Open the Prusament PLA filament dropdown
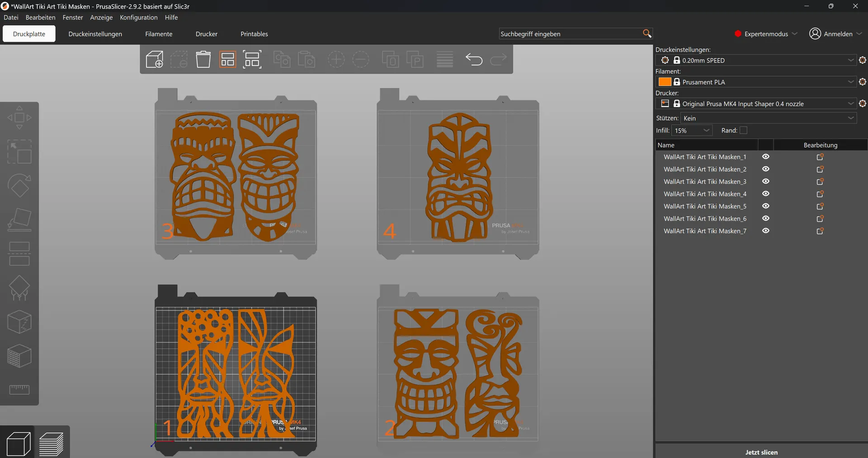The height and width of the screenshot is (458, 868). point(755,82)
